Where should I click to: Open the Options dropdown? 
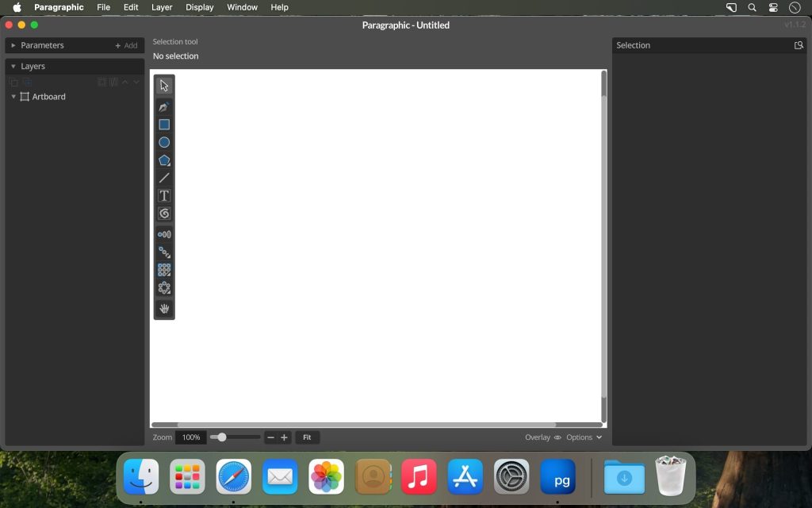[584, 437]
